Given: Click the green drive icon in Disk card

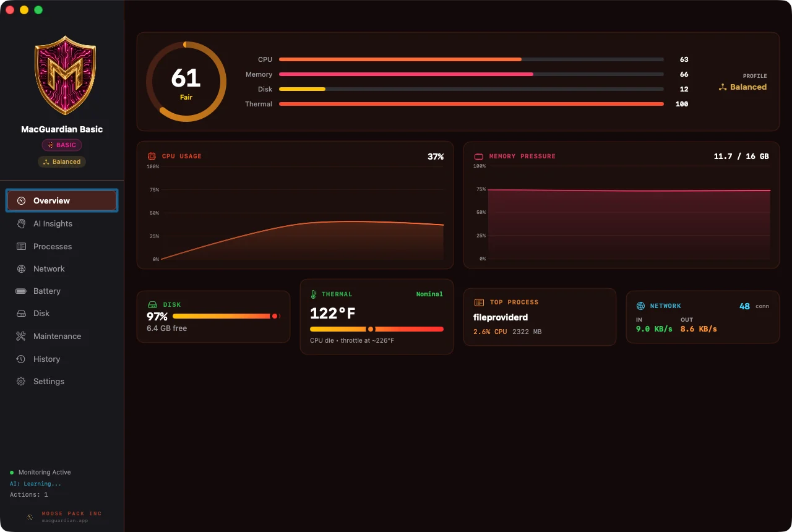Looking at the screenshot, I should (152, 305).
